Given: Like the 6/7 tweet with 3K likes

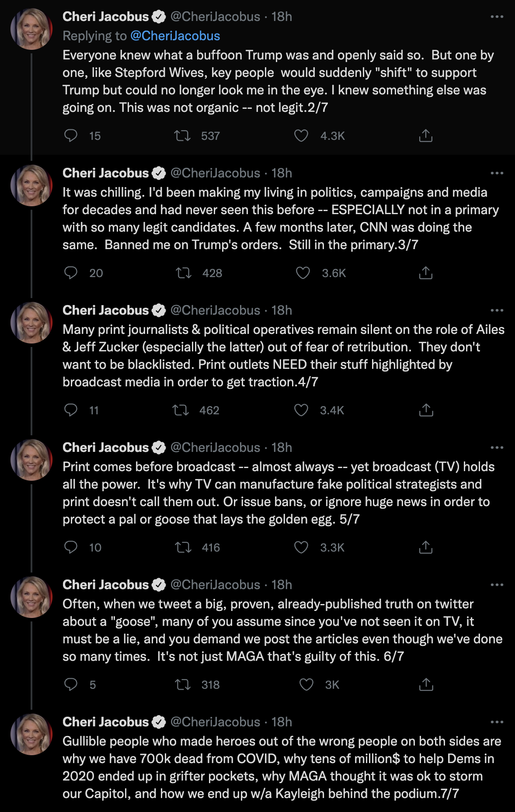Looking at the screenshot, I should point(306,685).
